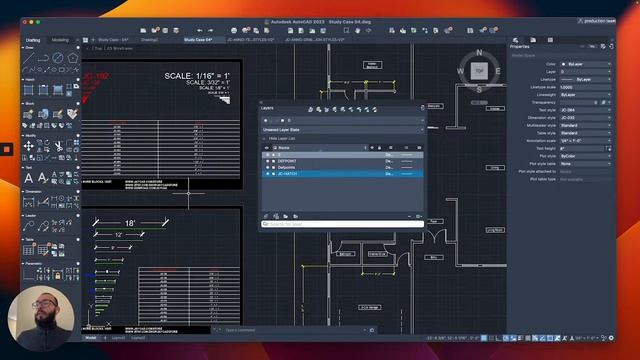Image resolution: width=640 pixels, height=360 pixels.
Task: Open the Color ByLayer dropdown in Properties
Action: coord(585,64)
